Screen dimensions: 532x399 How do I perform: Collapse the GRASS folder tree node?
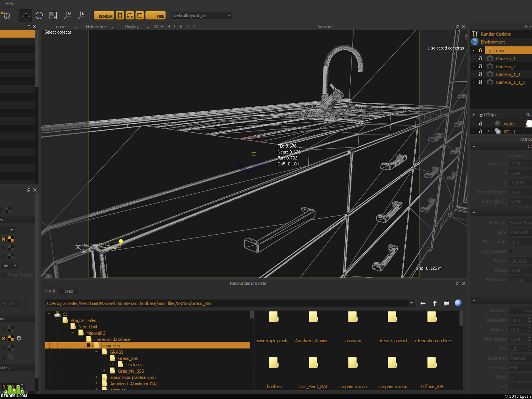coord(97,352)
